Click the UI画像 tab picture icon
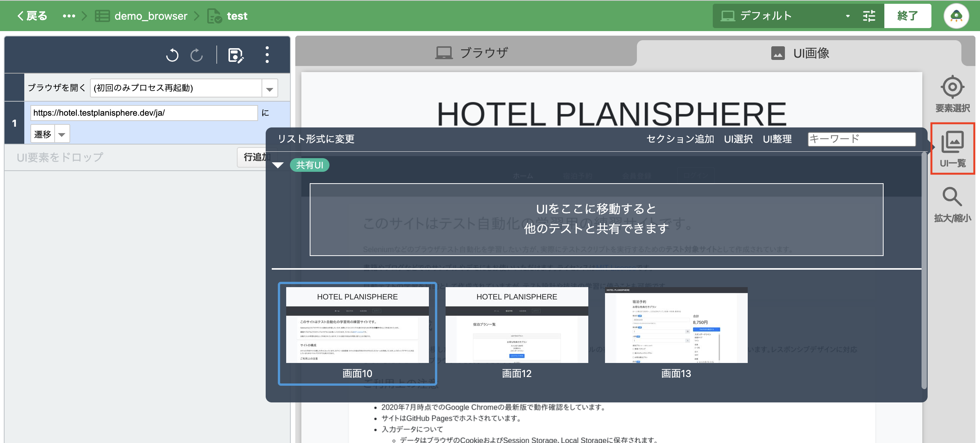Image resolution: width=980 pixels, height=443 pixels. pos(778,53)
